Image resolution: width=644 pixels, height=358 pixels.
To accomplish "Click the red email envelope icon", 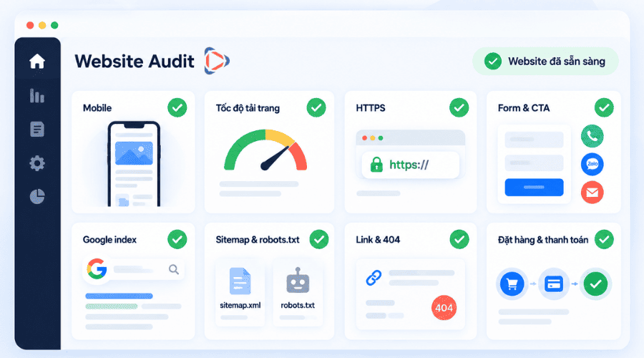I will 592,193.
